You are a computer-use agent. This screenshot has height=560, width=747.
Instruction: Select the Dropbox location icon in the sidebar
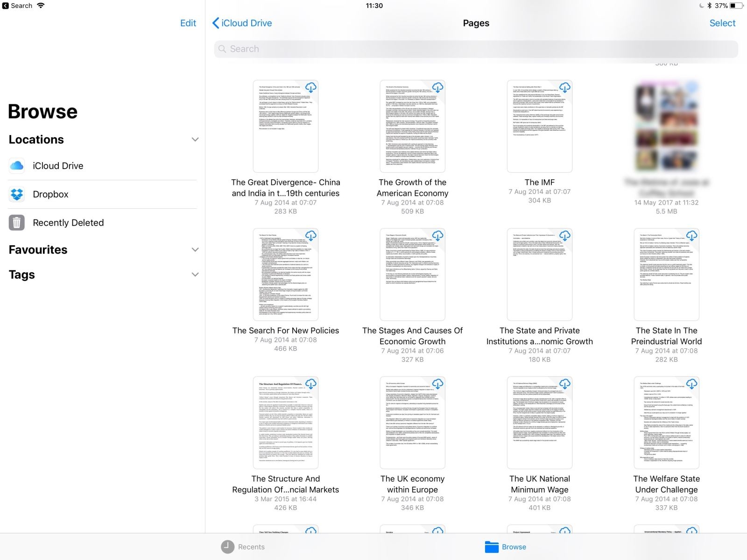pos(17,194)
